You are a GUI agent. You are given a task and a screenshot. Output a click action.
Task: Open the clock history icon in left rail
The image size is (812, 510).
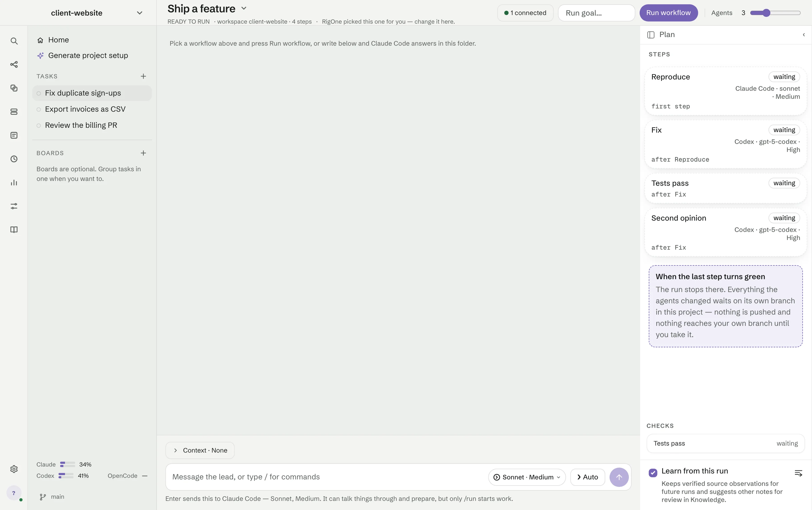point(14,159)
